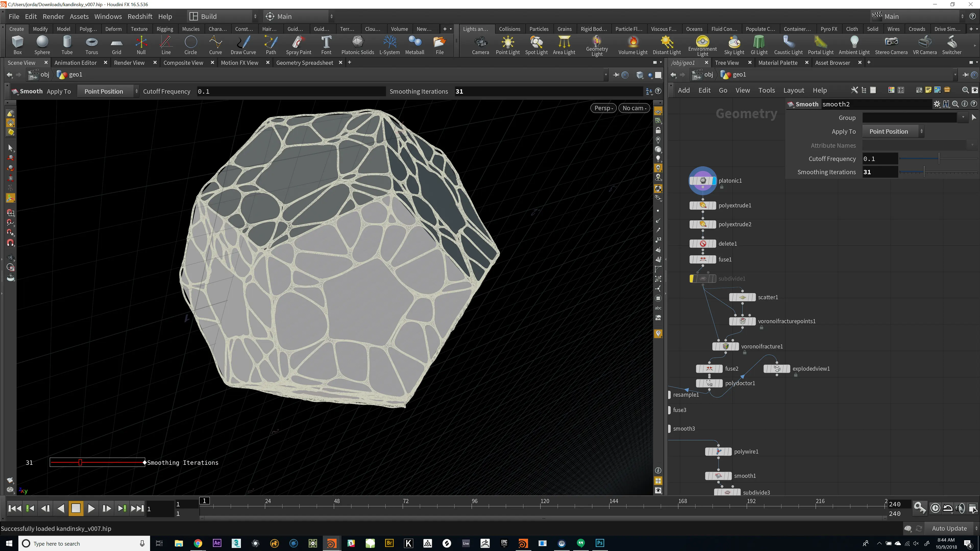
Task: Click the Torus shelf tool
Action: 92,45
